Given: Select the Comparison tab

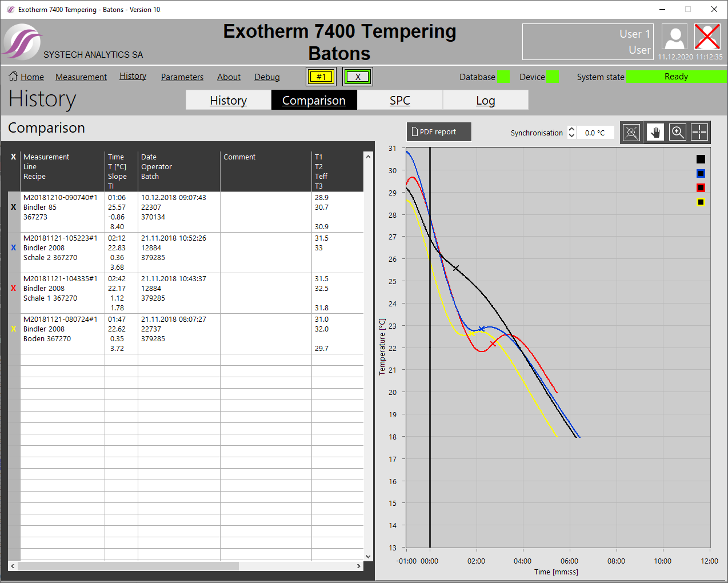Looking at the screenshot, I should tap(314, 100).
